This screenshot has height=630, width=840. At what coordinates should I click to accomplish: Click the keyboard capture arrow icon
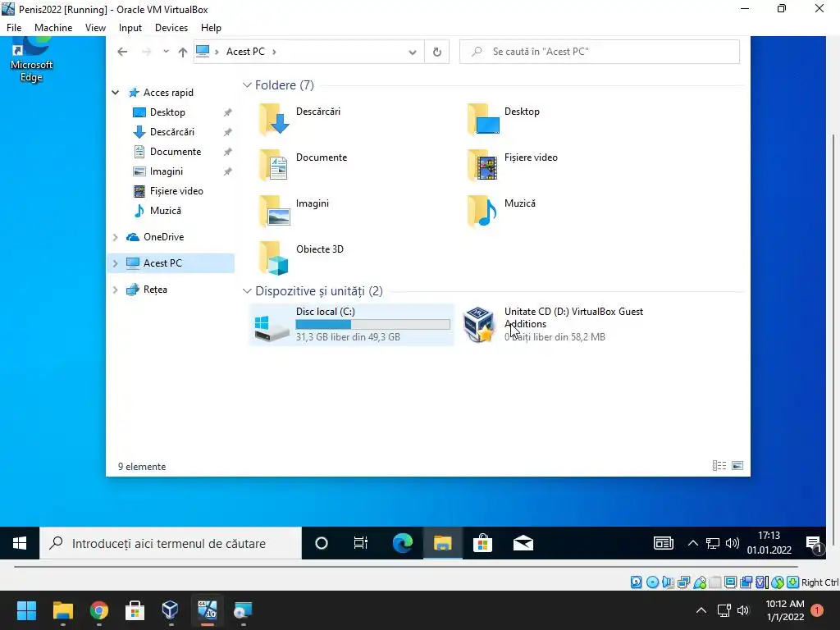tap(793, 582)
